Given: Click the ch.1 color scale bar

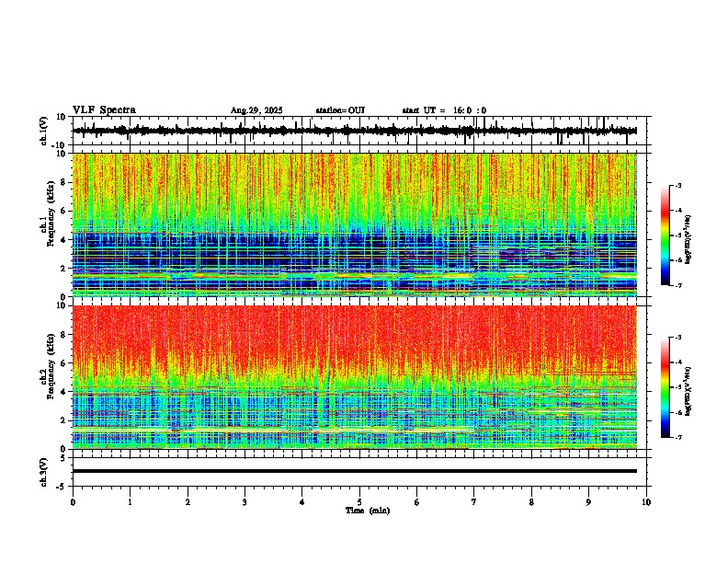Looking at the screenshot, I should [x=665, y=236].
